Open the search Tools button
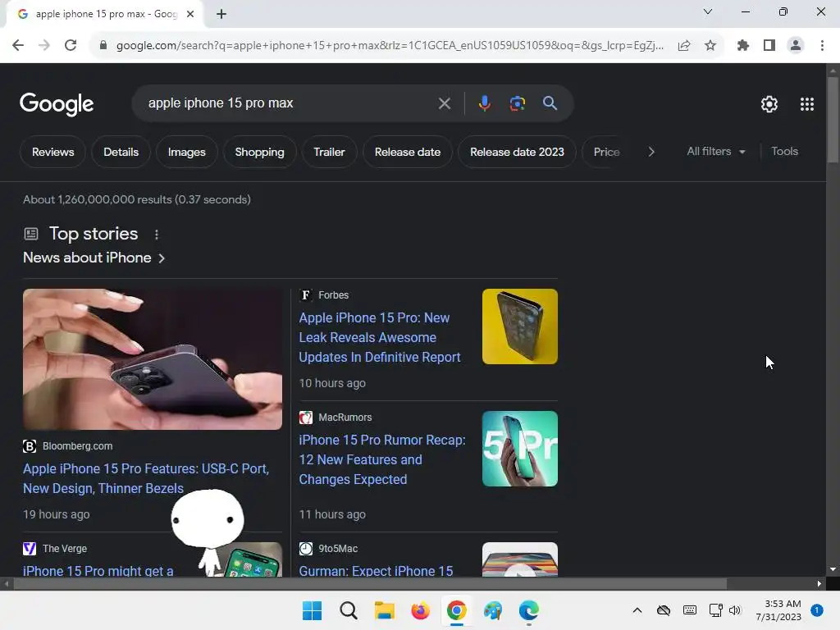Screen dimensions: 840x630 pyautogui.click(x=784, y=152)
